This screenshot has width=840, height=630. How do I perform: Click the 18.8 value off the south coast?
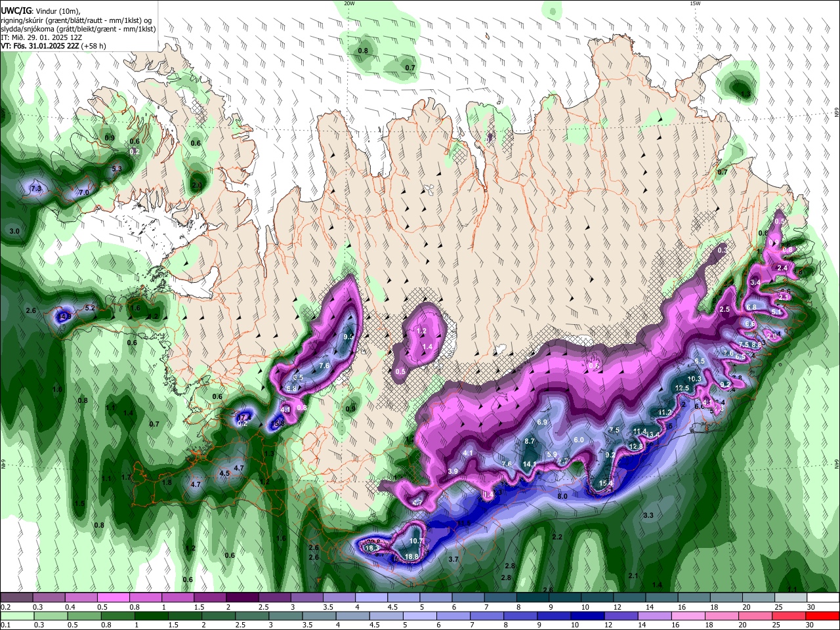[412, 556]
